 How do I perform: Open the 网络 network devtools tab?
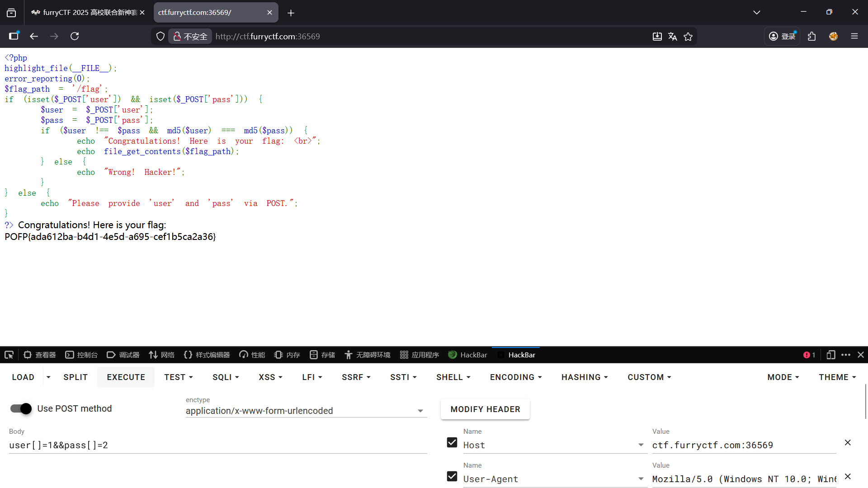(x=161, y=355)
